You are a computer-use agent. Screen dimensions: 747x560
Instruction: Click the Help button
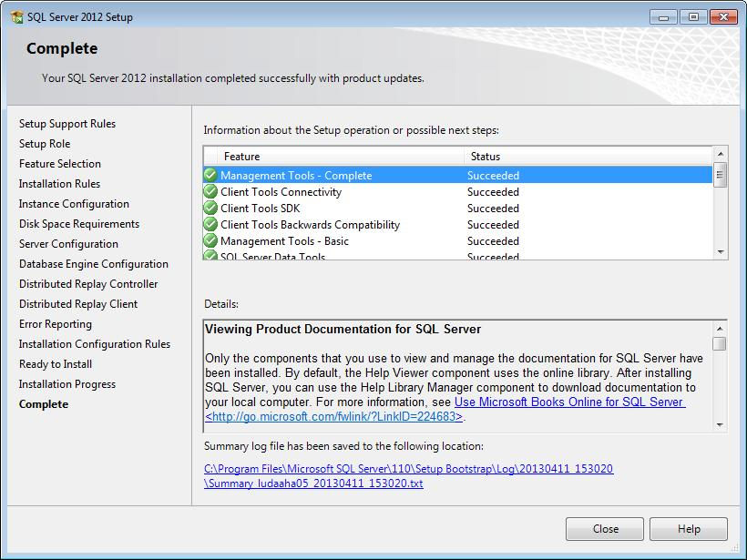[x=689, y=529]
